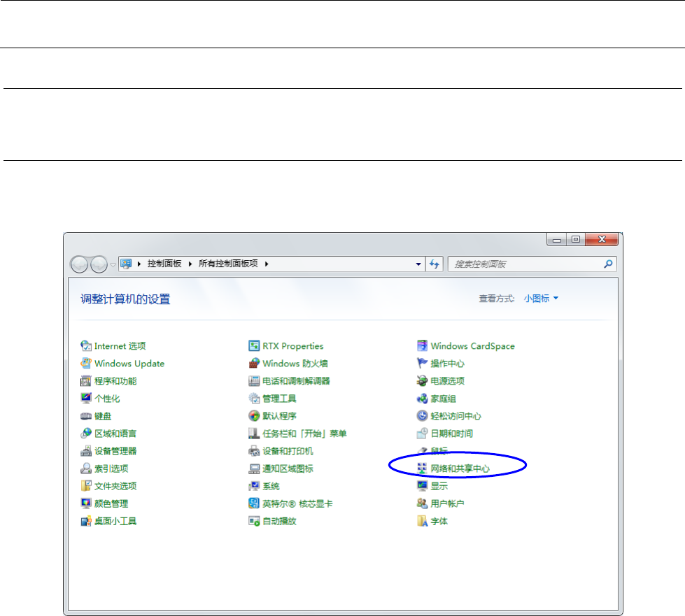This screenshot has height=616, width=685.
Task: Open the 索引选项 icon
Action: [86, 468]
